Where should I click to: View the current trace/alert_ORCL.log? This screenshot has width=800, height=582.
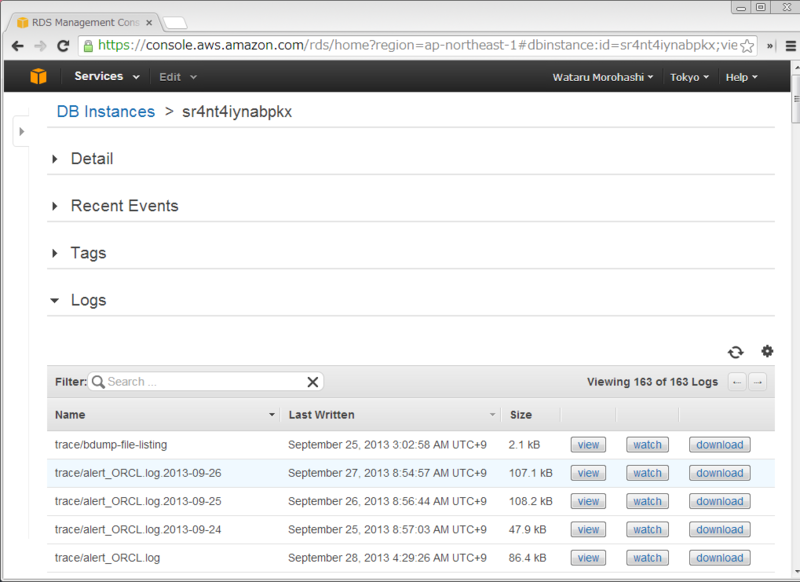click(588, 558)
